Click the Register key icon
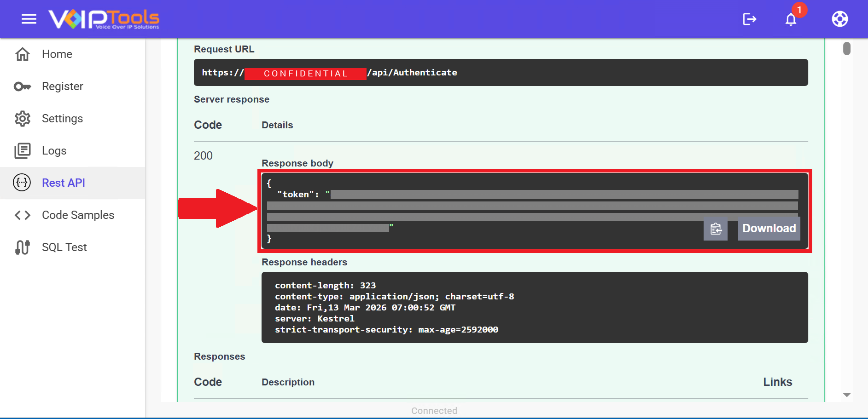The image size is (868, 419). [x=23, y=86]
